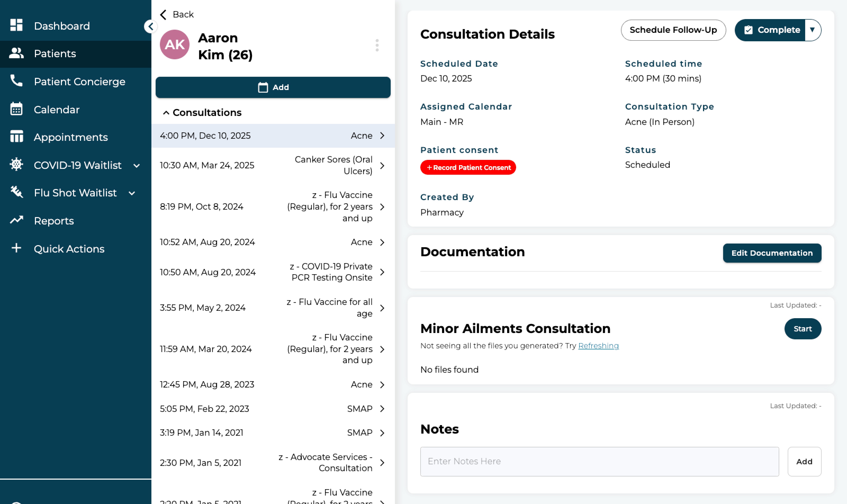The width and height of the screenshot is (847, 504).
Task: Select the Patient Concierge menu item
Action: (75, 82)
